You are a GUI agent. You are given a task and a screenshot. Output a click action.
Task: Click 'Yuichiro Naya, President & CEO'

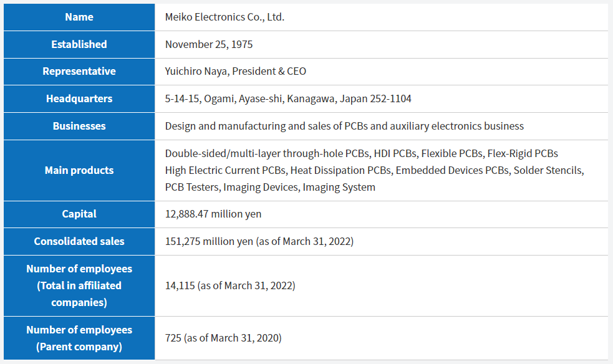235,72
